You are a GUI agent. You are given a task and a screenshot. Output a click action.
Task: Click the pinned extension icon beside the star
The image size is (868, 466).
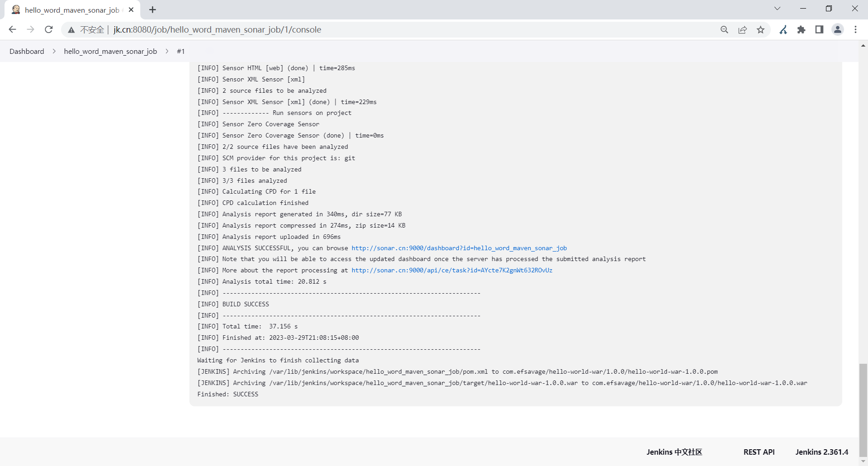[783, 30]
